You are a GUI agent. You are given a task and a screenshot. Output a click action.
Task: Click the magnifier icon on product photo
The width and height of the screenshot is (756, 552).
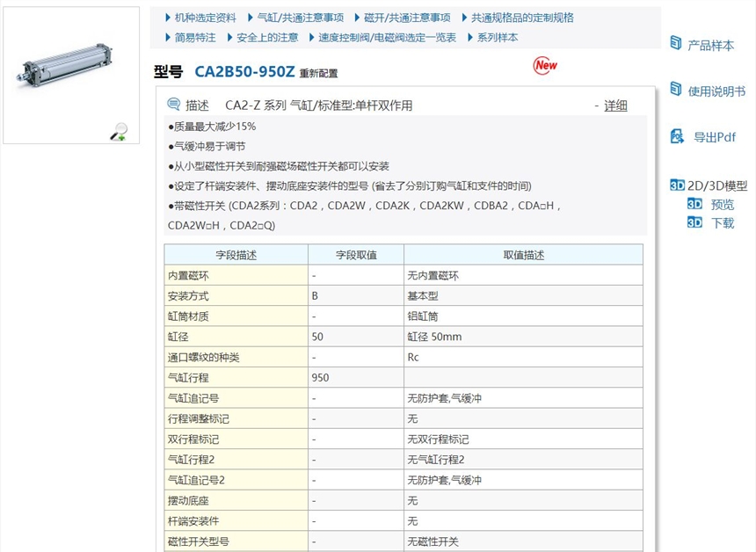pyautogui.click(x=117, y=129)
